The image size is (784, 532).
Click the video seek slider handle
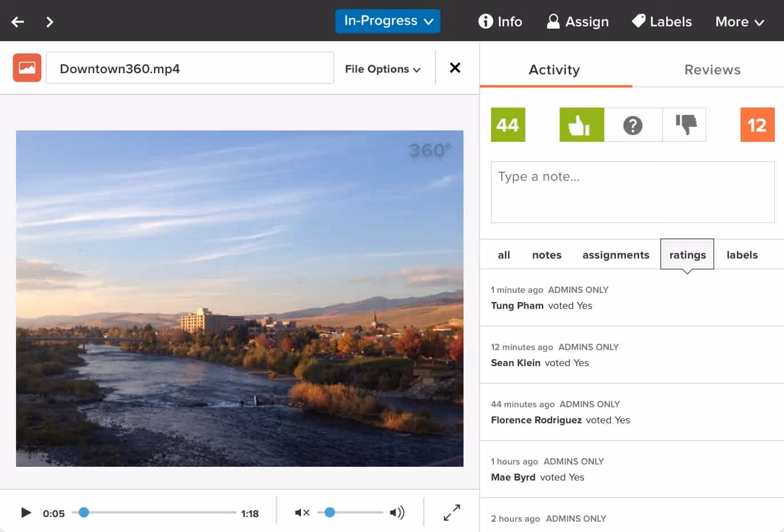click(x=84, y=512)
